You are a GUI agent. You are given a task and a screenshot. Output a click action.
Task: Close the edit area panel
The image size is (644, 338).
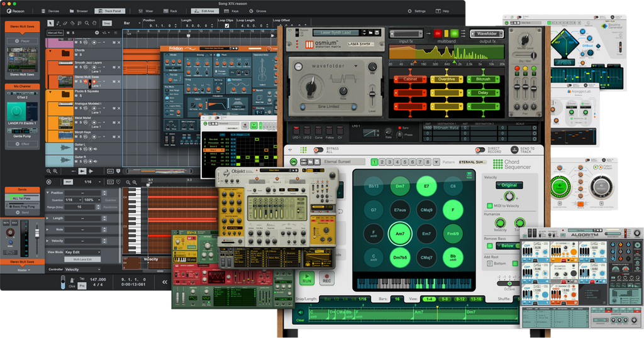pyautogui.click(x=49, y=182)
